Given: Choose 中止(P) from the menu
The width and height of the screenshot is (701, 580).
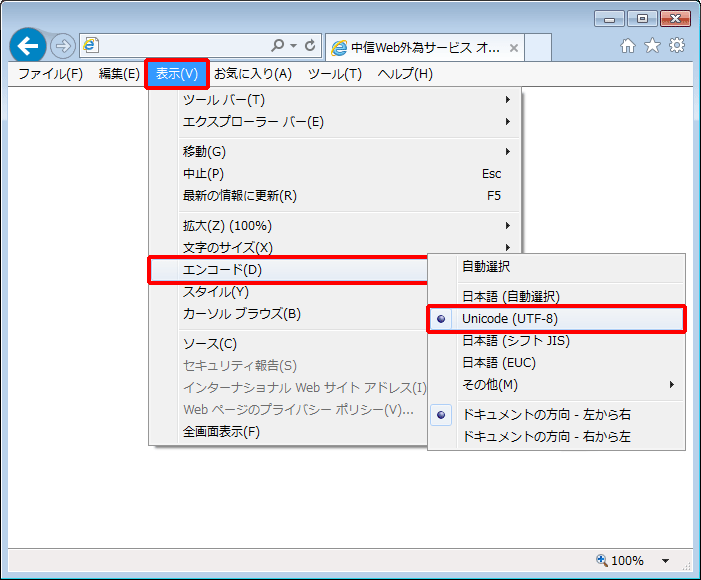Looking at the screenshot, I should pyautogui.click(x=335, y=174).
